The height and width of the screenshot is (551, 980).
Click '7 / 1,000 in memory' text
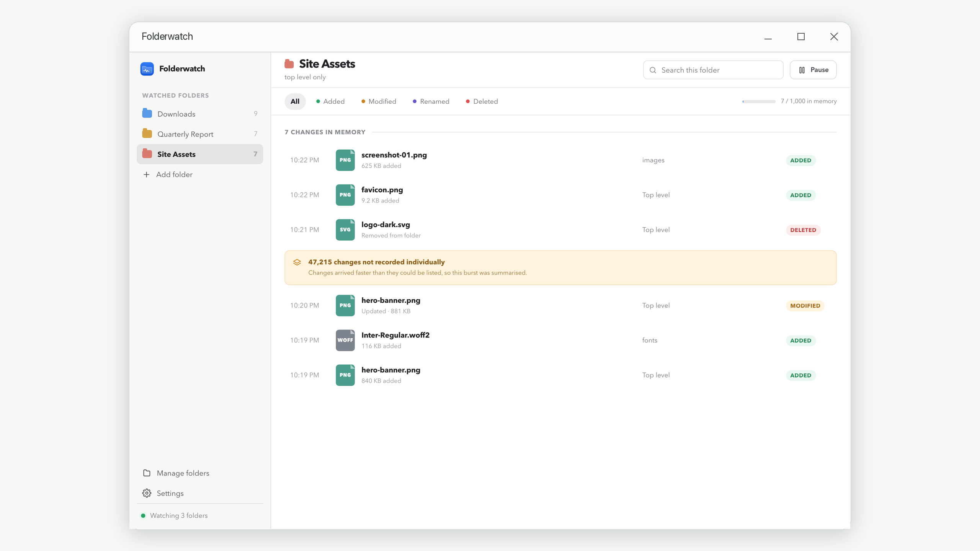[x=808, y=101]
